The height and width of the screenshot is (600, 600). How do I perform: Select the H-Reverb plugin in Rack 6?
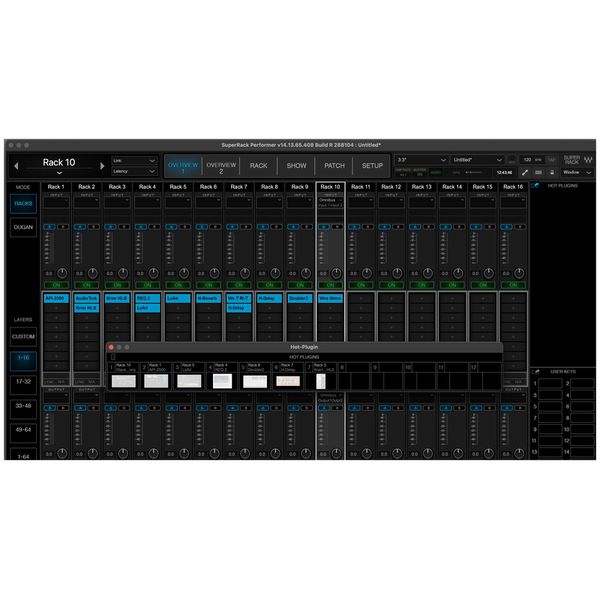(209, 298)
